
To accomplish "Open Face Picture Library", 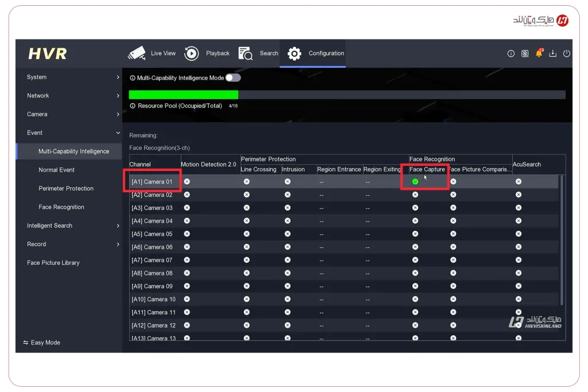I will point(53,263).
